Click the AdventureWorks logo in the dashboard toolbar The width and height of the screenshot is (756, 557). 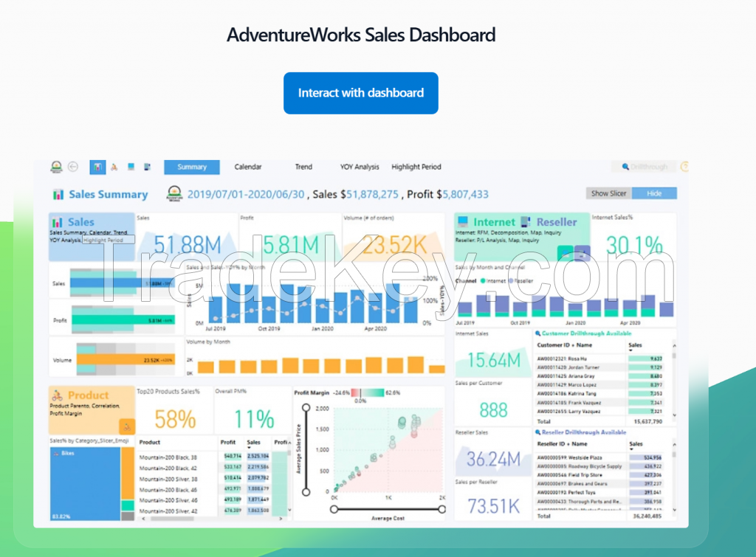tap(56, 167)
